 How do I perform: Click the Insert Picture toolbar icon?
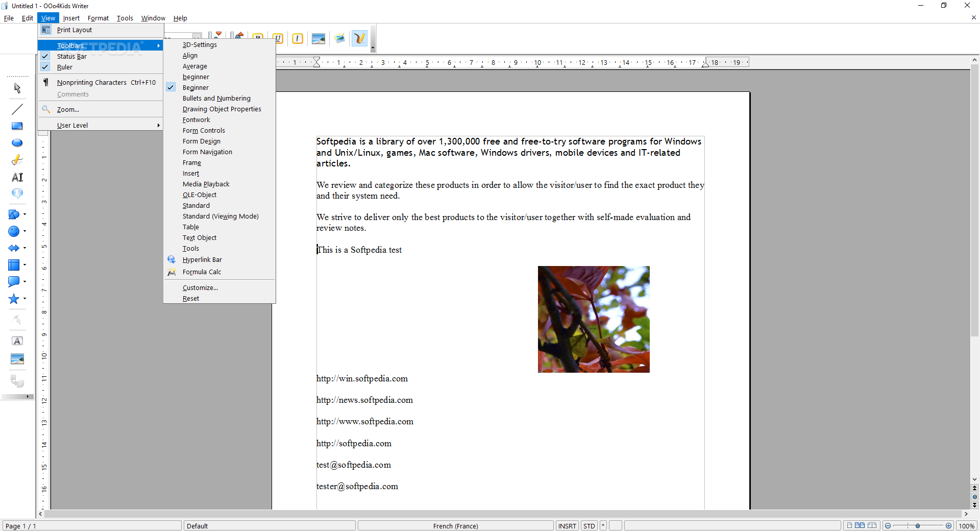[318, 38]
